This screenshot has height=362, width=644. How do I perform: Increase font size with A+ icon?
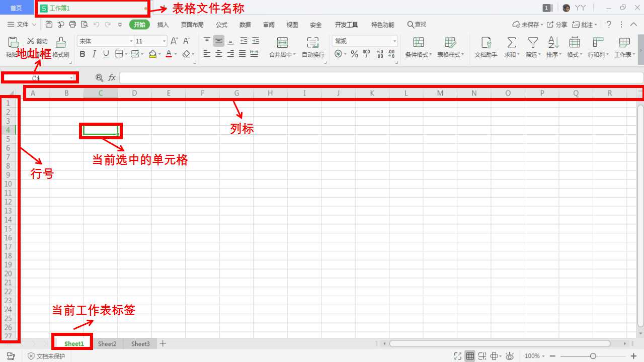pos(174,41)
